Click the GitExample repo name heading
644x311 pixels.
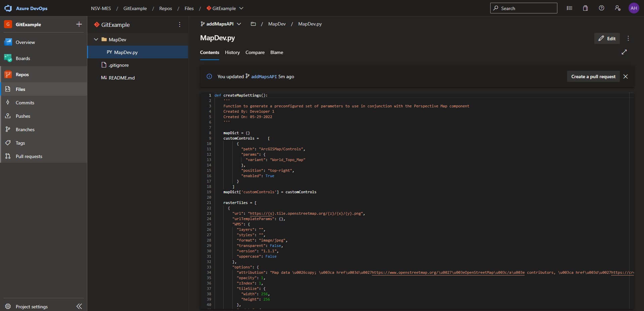click(115, 25)
